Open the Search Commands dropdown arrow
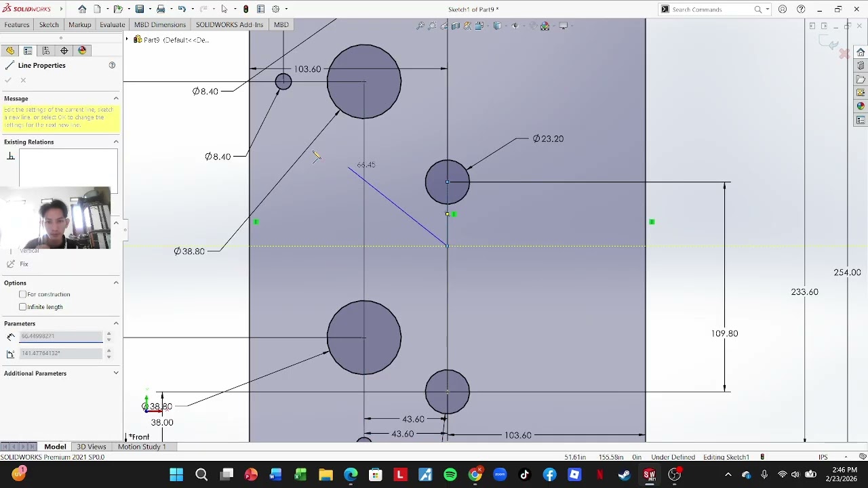Viewport: 868px width, 488px height. tap(767, 9)
